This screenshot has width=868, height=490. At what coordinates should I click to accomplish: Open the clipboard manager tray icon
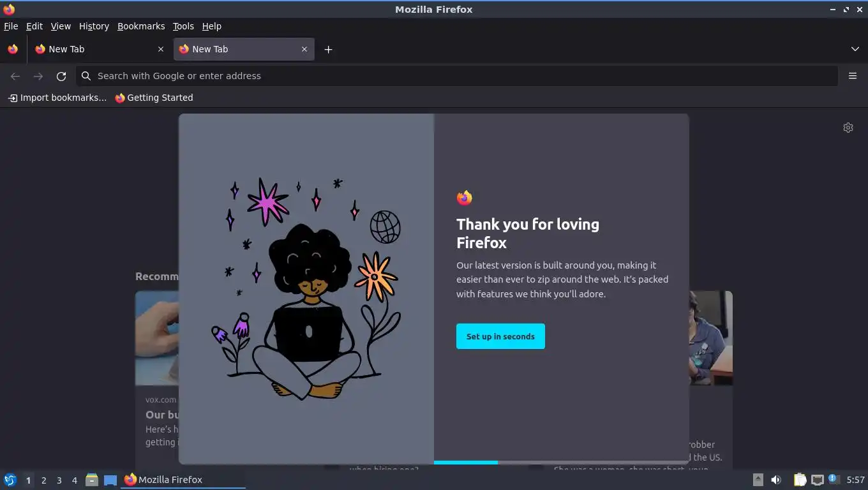800,480
